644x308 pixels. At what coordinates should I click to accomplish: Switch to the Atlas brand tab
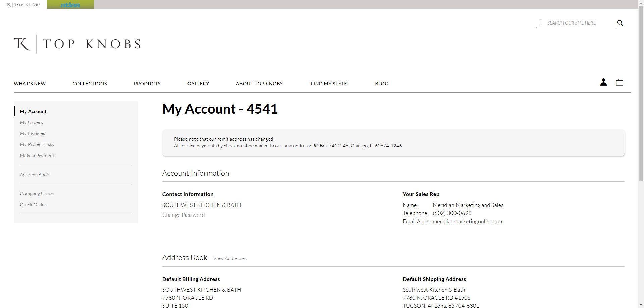tap(70, 4)
